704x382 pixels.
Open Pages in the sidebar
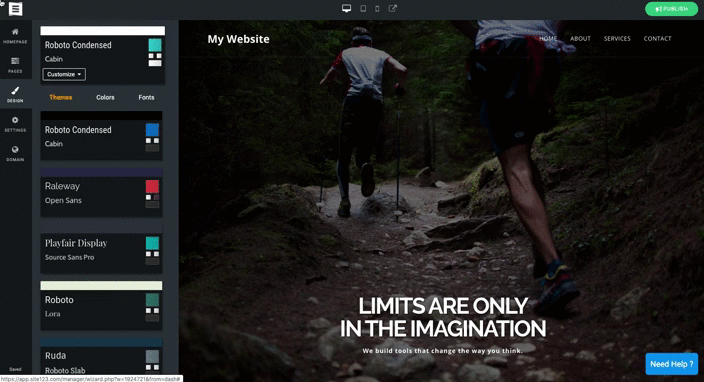(15, 65)
